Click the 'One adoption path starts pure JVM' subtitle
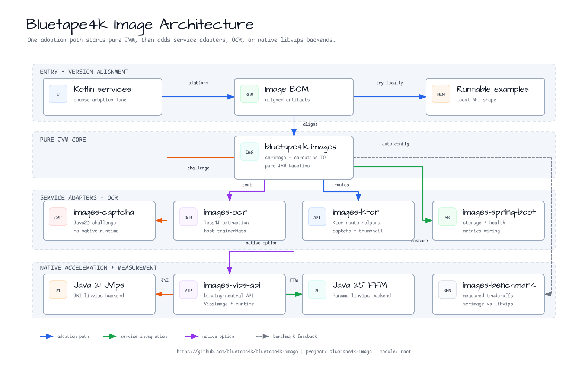 (181, 40)
